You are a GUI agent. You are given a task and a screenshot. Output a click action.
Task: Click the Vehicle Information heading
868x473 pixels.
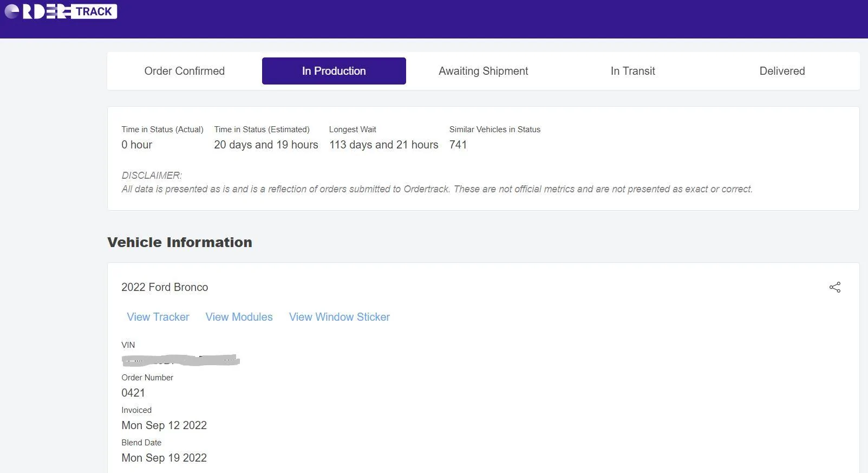[180, 242]
